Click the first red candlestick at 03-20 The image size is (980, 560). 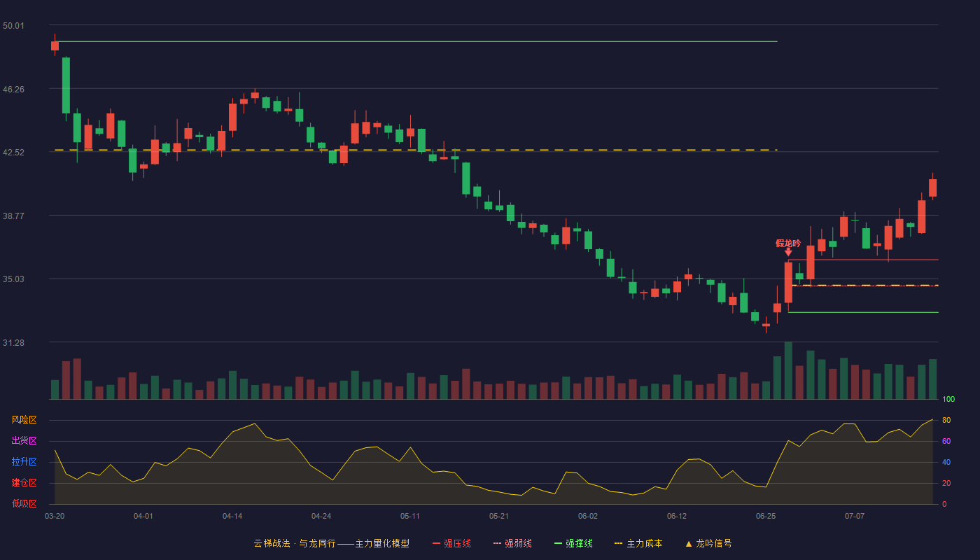[55, 45]
